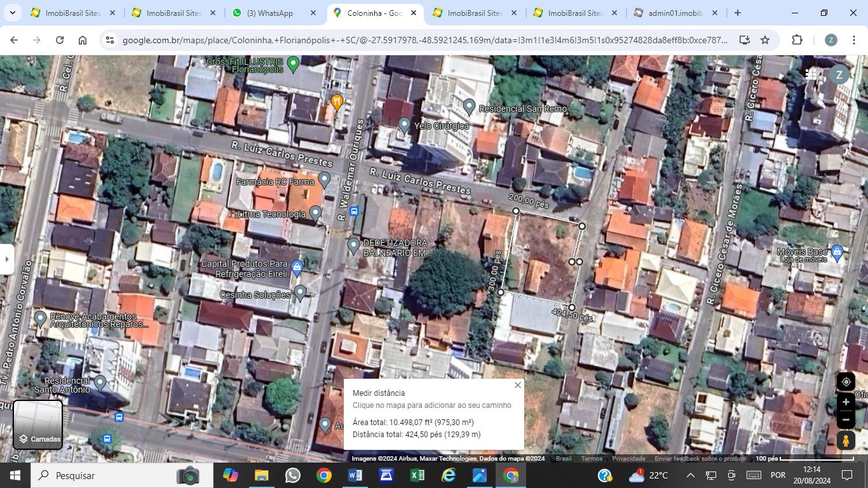
Task: Select the Residencial San Remo marker
Action: click(469, 107)
